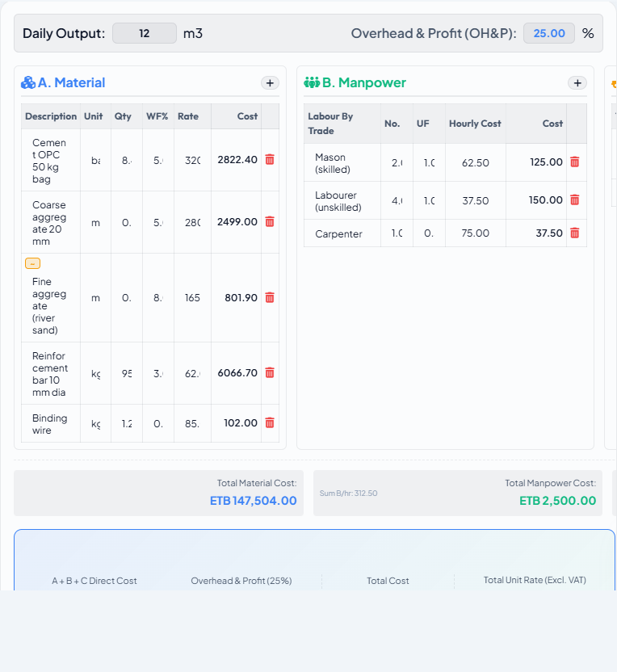Screen dimensions: 617x672
Task: Edit the Carpenter hourly cost 75.00 field
Action: [476, 233]
